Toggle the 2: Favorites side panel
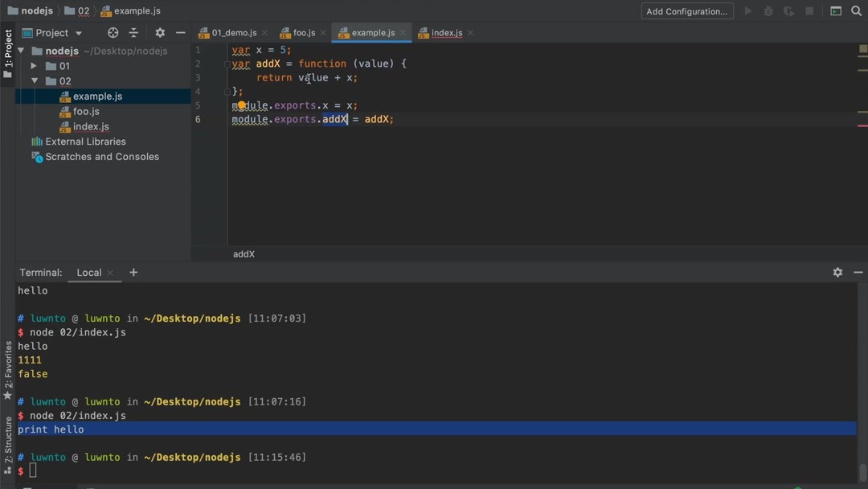The height and width of the screenshot is (489, 868). click(8, 370)
